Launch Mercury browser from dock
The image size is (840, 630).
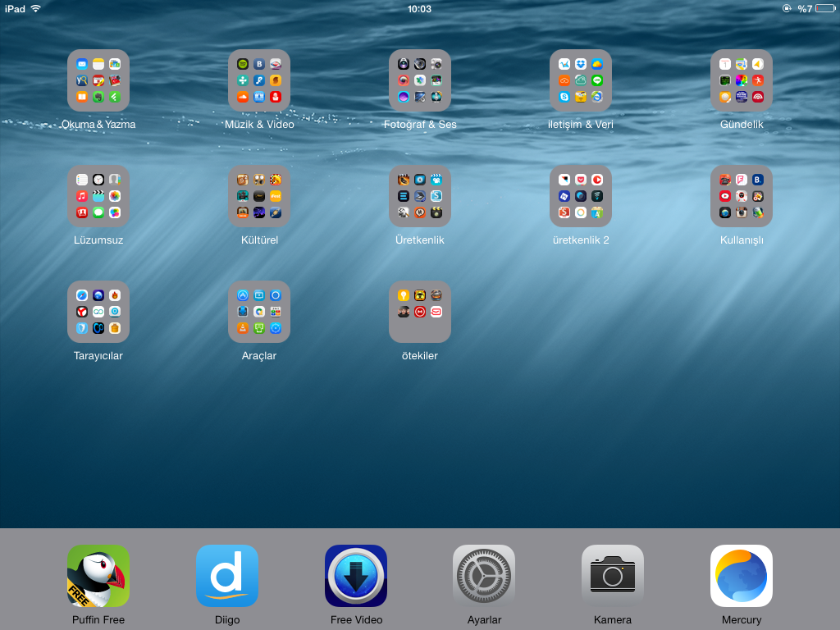pyautogui.click(x=742, y=576)
